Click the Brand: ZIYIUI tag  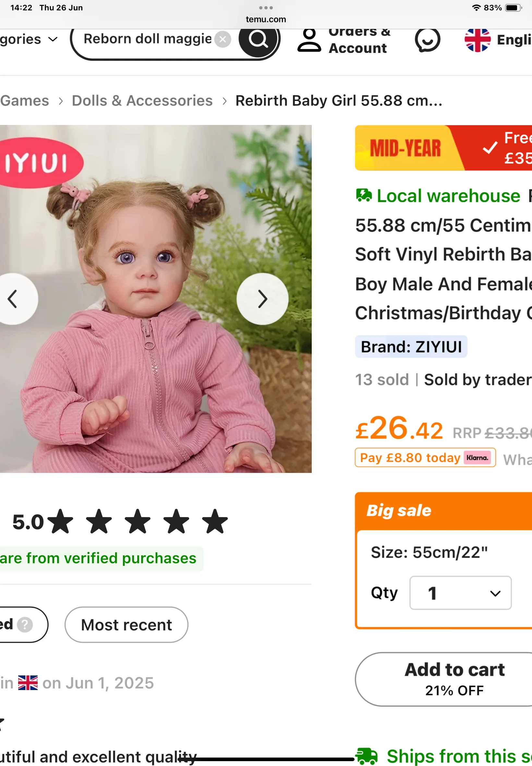411,347
